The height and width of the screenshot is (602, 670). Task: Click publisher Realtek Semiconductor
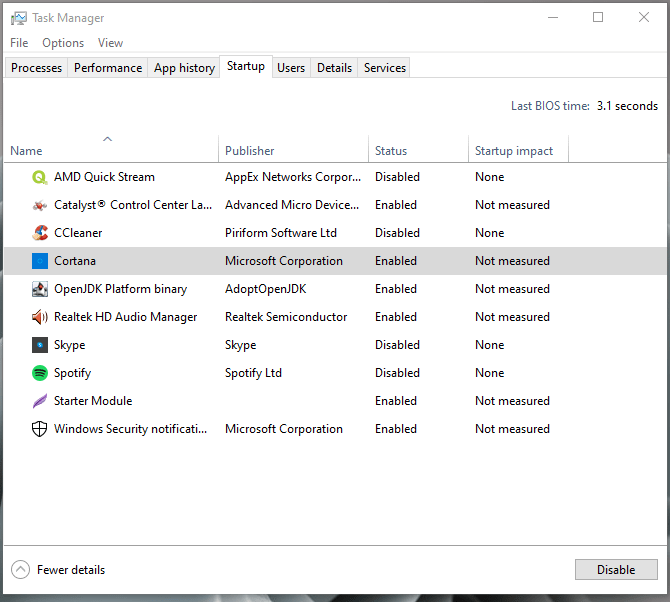point(286,317)
